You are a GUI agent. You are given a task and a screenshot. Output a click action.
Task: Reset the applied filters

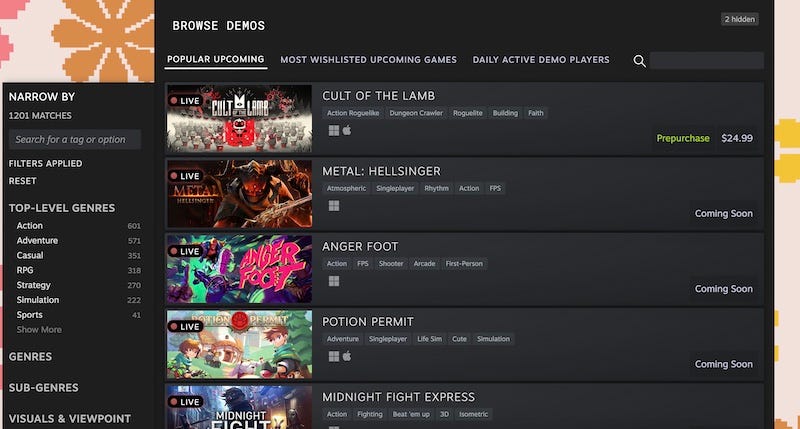pos(22,181)
